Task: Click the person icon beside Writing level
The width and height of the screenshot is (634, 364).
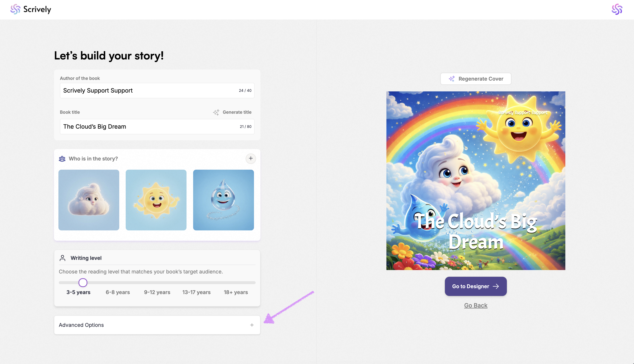Action: [x=63, y=258]
